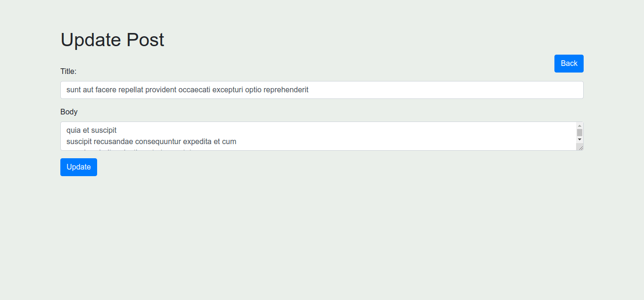Click the "Body" field label
This screenshot has width=644, height=300.
[69, 112]
